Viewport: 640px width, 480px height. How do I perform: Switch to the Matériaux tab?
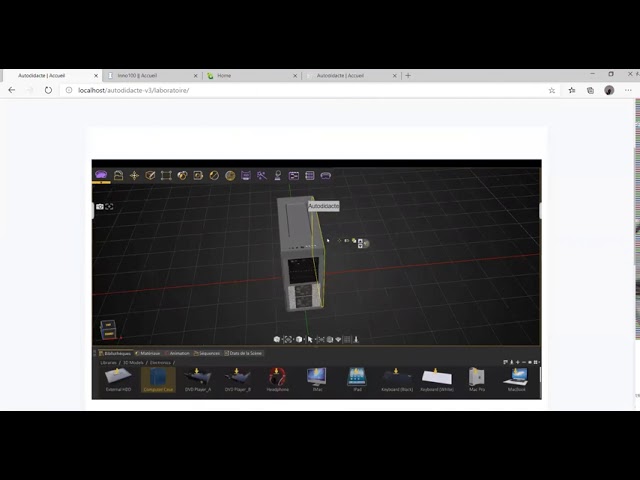click(x=148, y=353)
